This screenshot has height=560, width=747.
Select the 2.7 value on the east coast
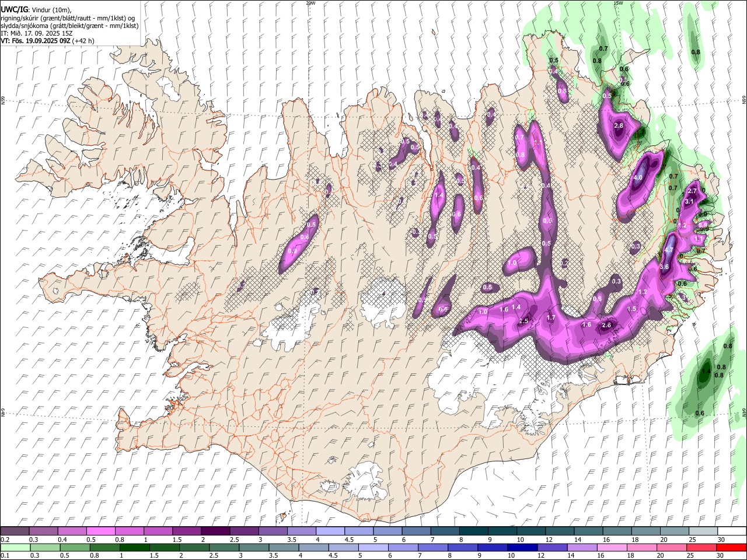point(693,191)
